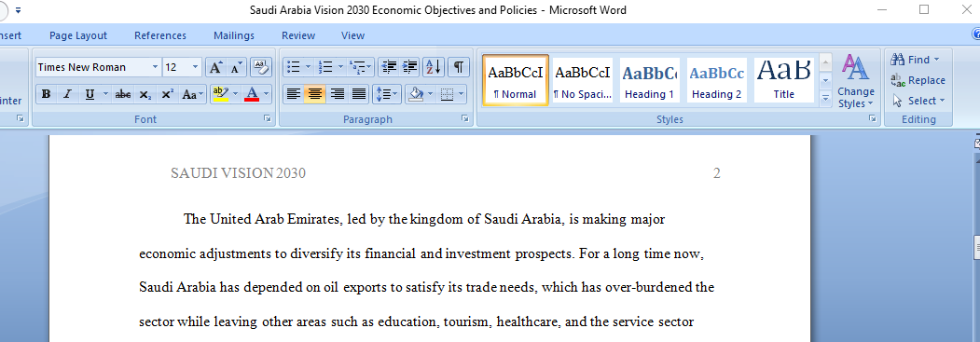Open highlight color dropdown arrow
Screen dimensions: 980x342
(235, 94)
